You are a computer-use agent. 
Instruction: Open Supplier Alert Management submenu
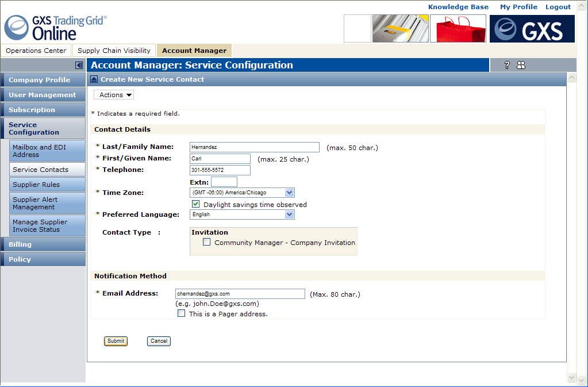click(47, 203)
